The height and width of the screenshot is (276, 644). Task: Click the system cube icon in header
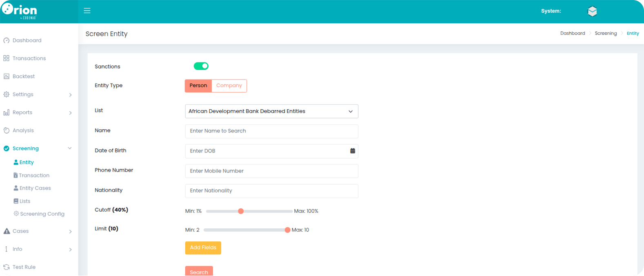(592, 11)
